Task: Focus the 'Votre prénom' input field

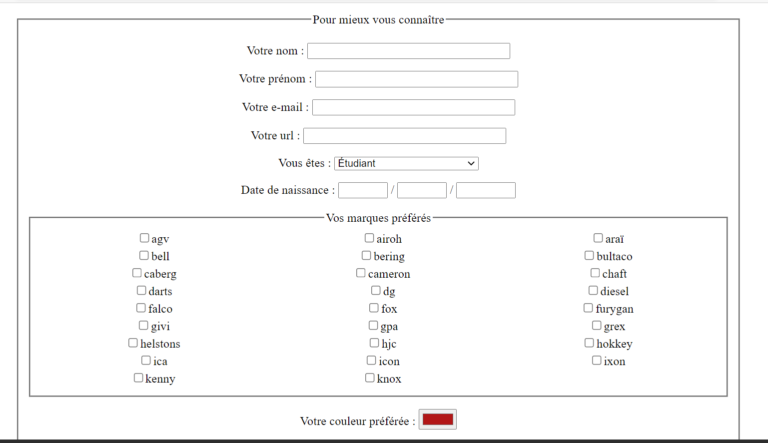Action: click(x=416, y=79)
